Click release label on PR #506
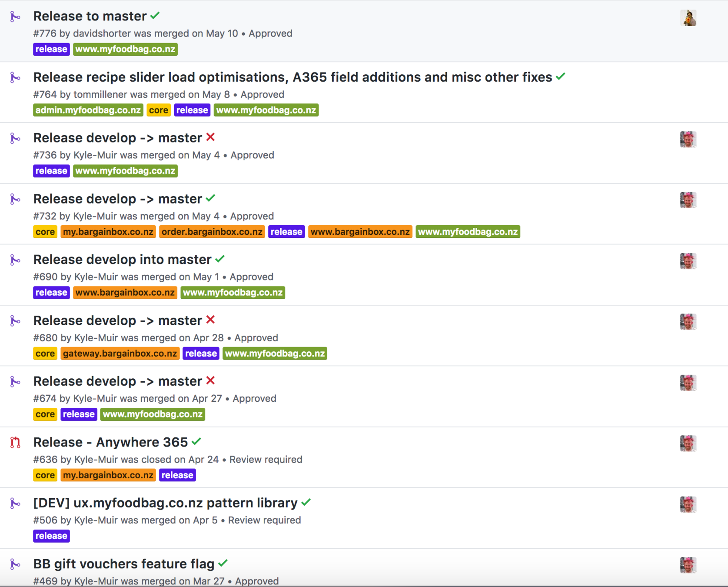 [x=51, y=536]
